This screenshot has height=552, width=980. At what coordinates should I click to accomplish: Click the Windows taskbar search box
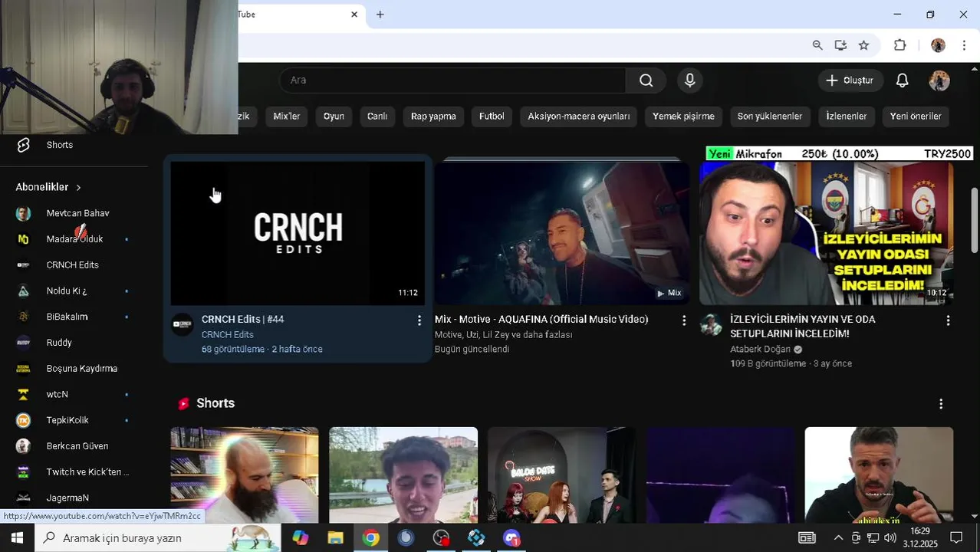point(159,538)
